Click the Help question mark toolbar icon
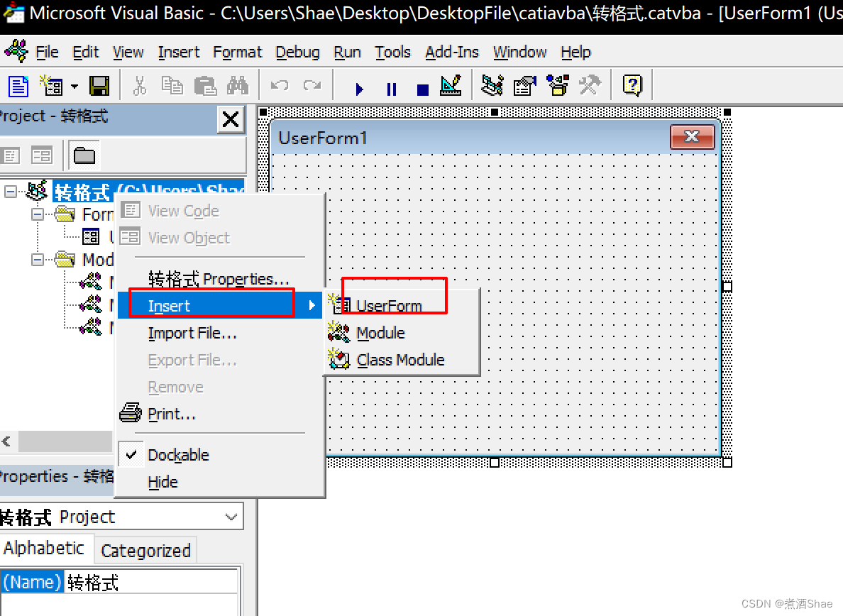This screenshot has height=616, width=843. [632, 86]
